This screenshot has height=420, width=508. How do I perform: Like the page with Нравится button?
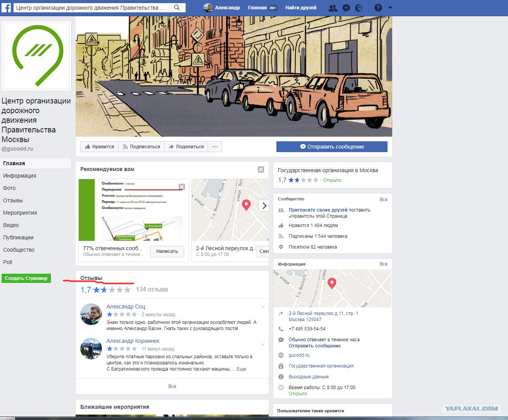pos(99,147)
